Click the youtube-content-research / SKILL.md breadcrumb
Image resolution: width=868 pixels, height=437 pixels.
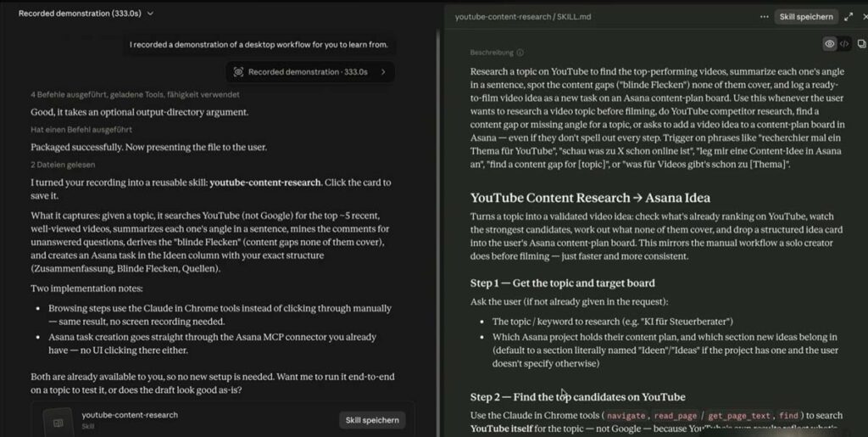pyautogui.click(x=523, y=17)
